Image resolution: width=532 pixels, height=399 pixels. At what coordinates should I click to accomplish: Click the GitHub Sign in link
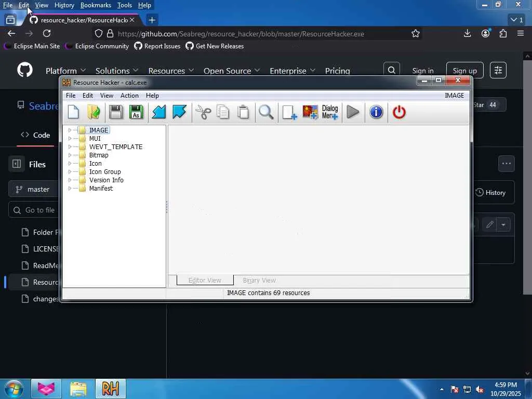423,71
